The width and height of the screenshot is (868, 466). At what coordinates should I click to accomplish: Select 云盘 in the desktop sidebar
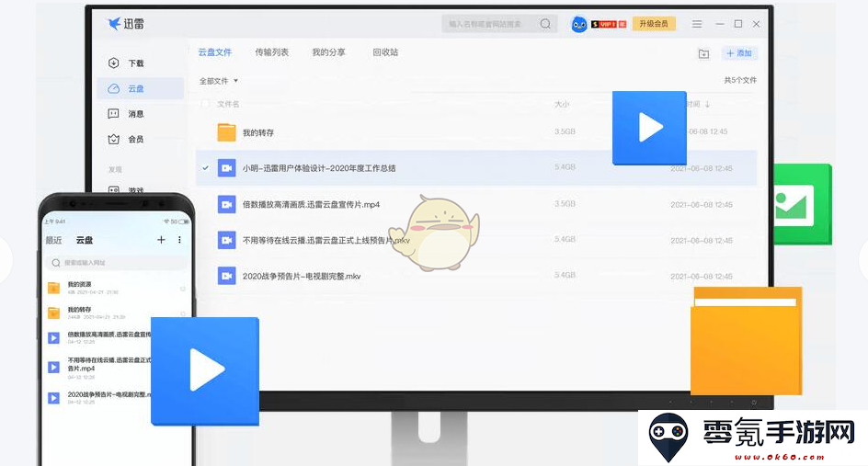point(140,88)
